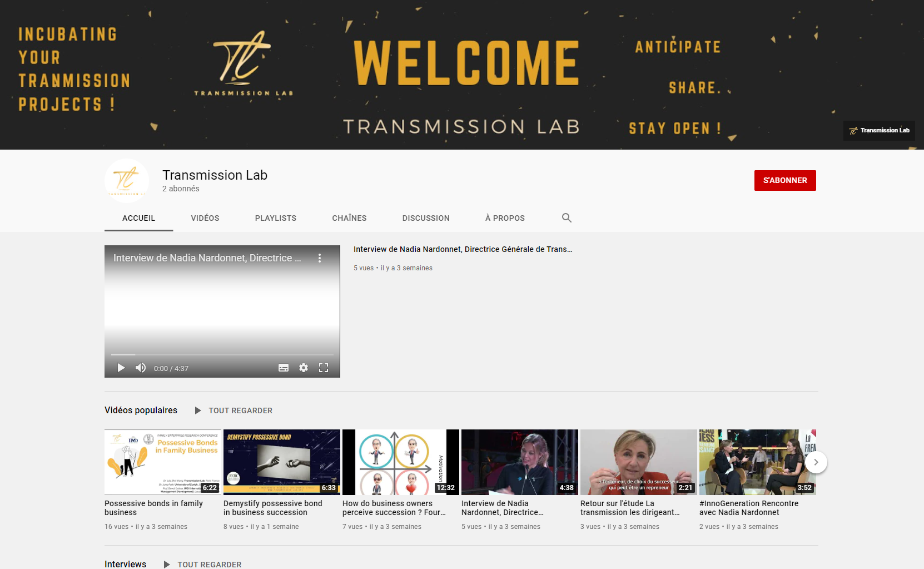Click the Interview de Nadia Nardonnet card title
This screenshot has height=569, width=924.
[503, 508]
